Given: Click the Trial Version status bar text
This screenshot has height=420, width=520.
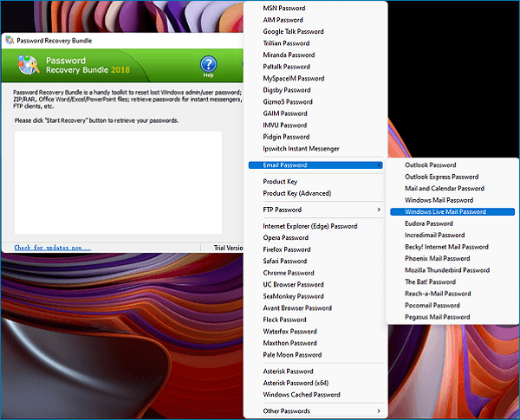Looking at the screenshot, I should [x=228, y=248].
